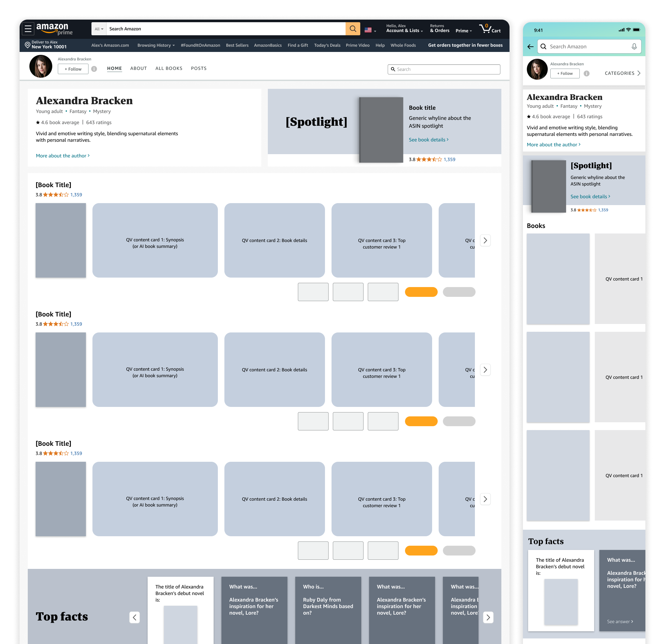Click the Deliver to location pin icon
665x644 pixels.
(27, 45)
